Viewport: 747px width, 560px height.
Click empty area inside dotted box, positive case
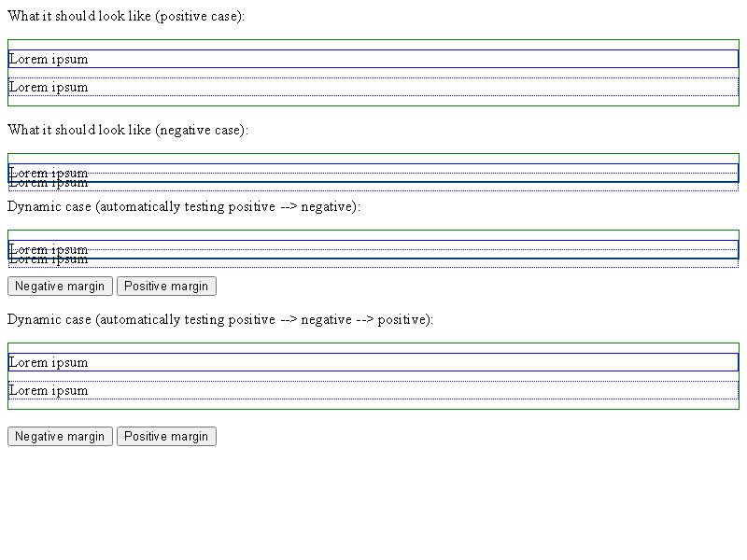(410, 87)
